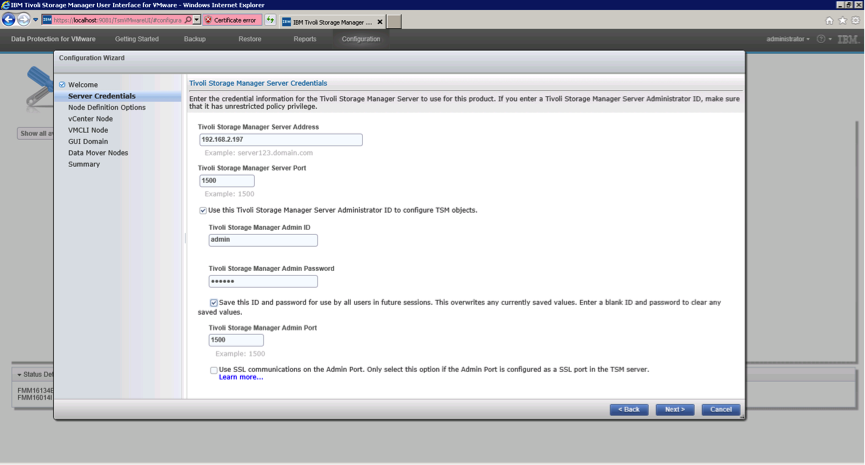Close the IBM Tivoli Storage Manager tab

(x=380, y=22)
